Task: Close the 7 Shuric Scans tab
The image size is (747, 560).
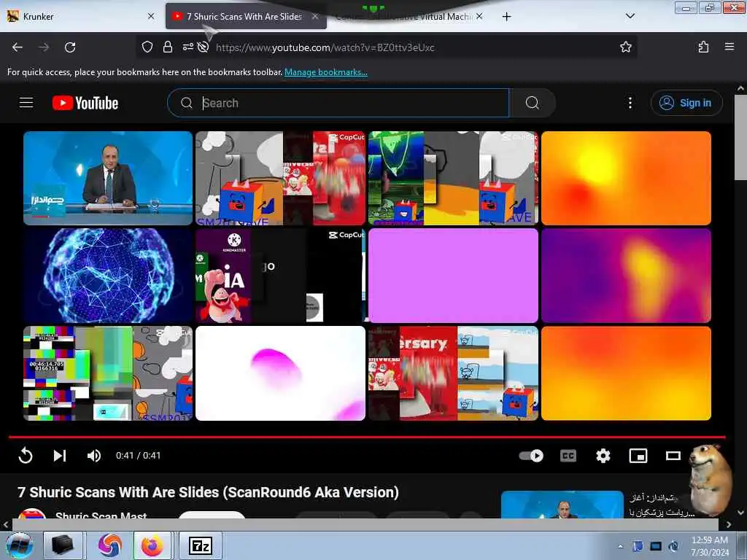Action: (315, 16)
